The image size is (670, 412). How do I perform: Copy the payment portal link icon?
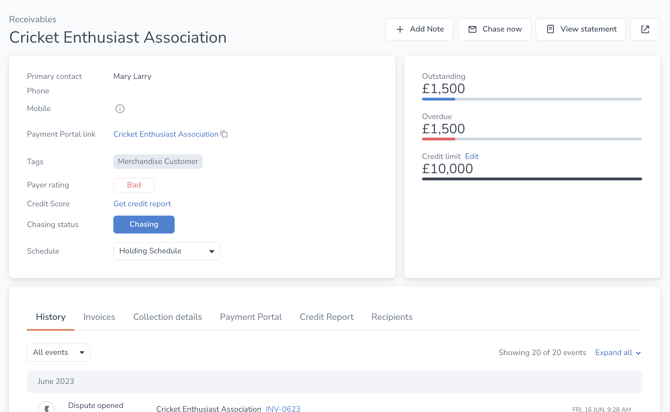point(224,134)
